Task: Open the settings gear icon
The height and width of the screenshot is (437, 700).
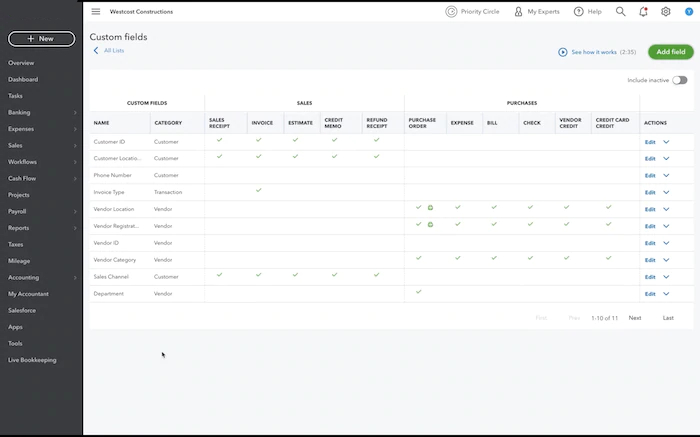Action: pyautogui.click(x=666, y=12)
